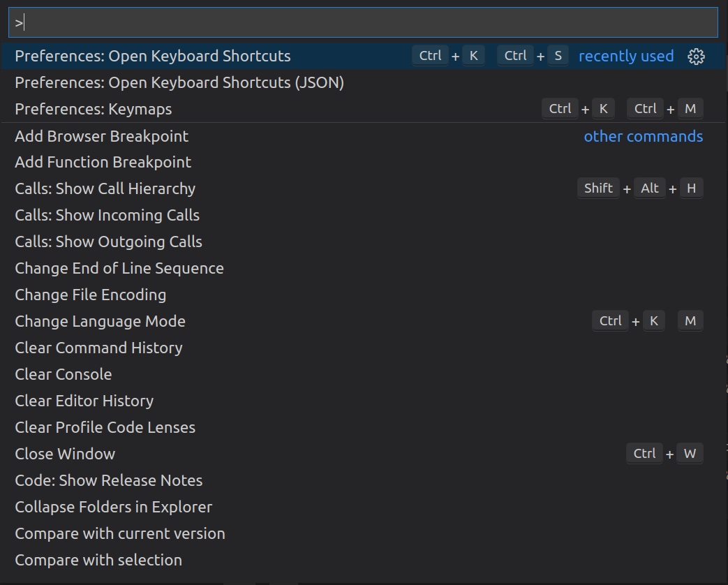Choose the Close Window command
The height and width of the screenshot is (585, 728).
tap(65, 454)
